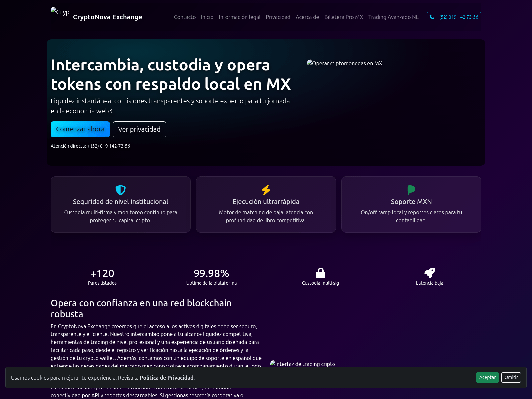The image size is (532, 399).
Task: Click the Interfaz de trading cripto image
Action: tap(303, 364)
